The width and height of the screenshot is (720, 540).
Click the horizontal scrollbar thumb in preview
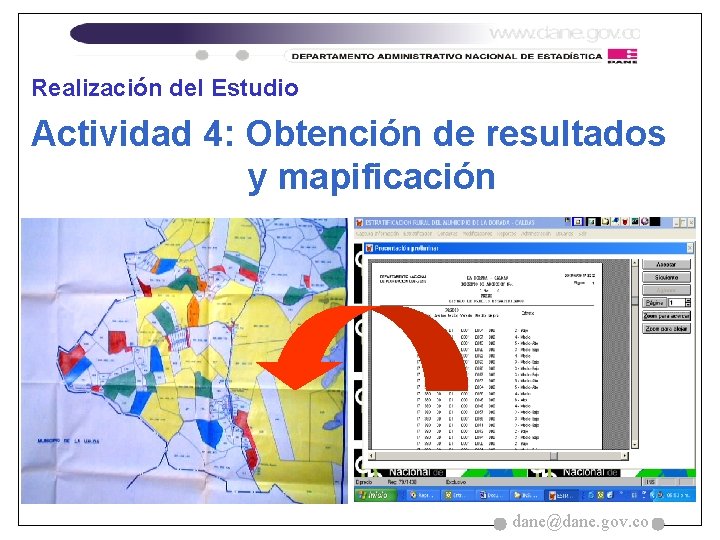(x=554, y=456)
